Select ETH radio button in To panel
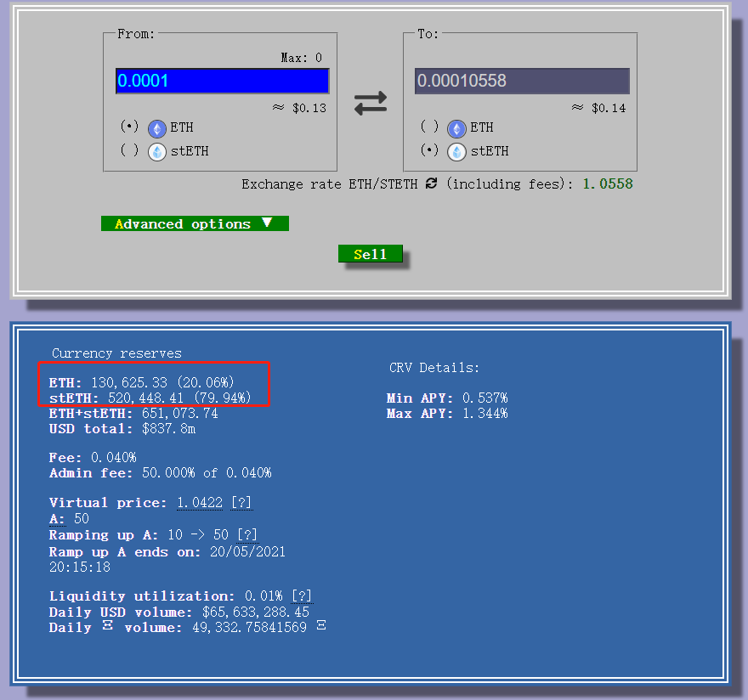The height and width of the screenshot is (700, 748). pyautogui.click(x=429, y=127)
